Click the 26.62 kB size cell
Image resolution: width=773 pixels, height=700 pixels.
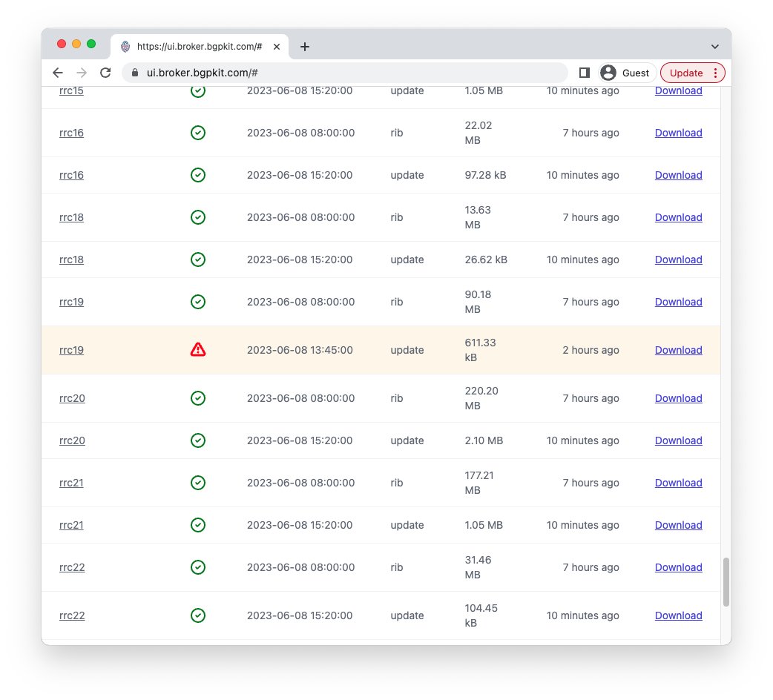[x=486, y=260]
